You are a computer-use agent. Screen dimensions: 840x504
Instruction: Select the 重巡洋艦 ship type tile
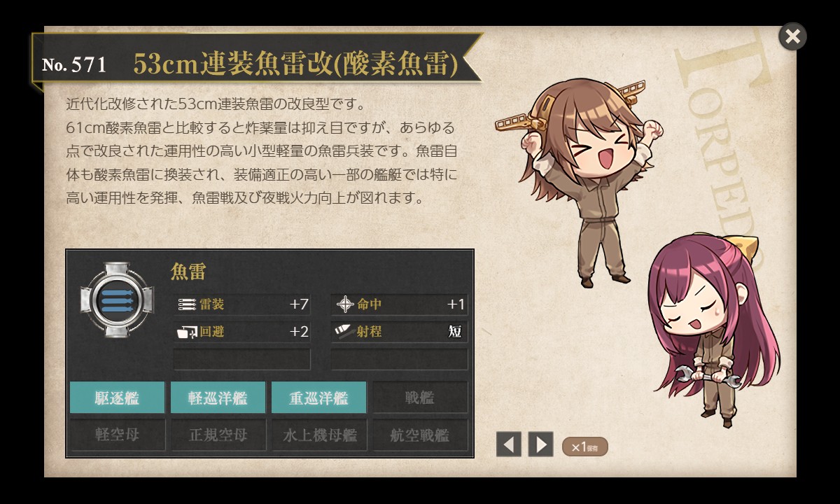click(x=319, y=398)
